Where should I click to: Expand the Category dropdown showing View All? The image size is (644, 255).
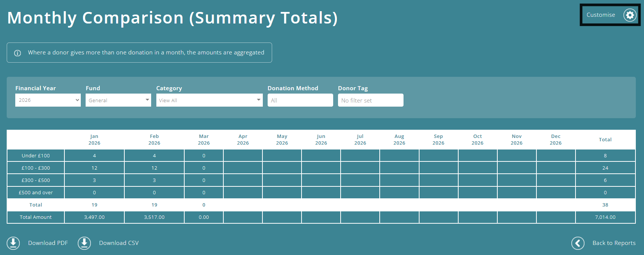209,100
